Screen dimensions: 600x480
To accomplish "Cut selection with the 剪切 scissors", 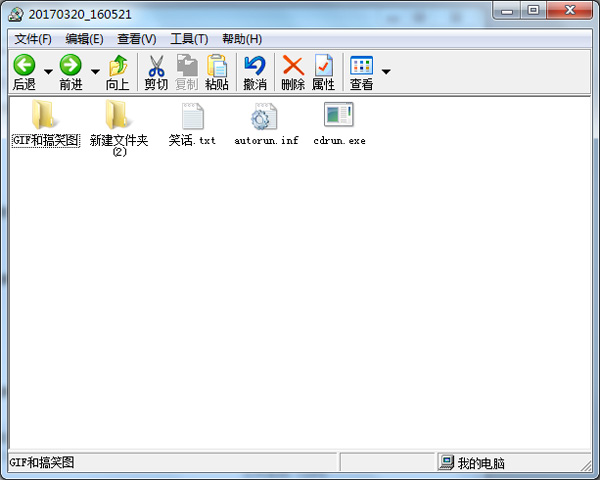I will tap(156, 72).
